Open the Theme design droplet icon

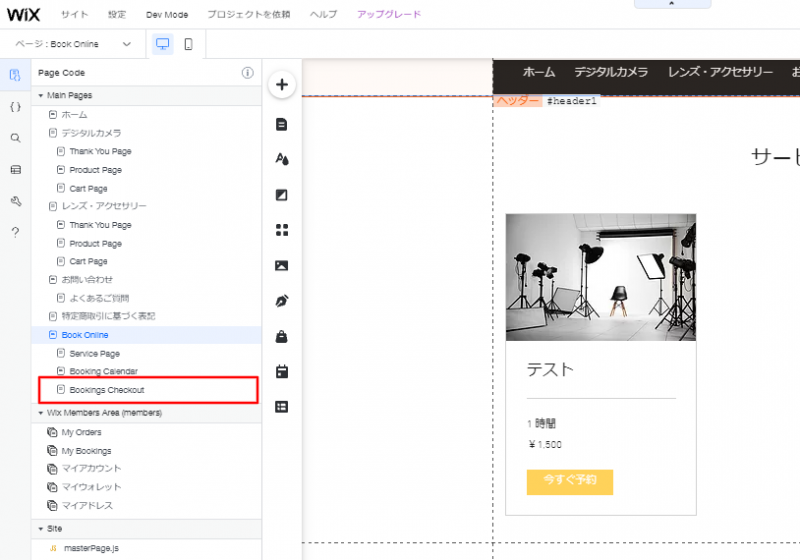(x=282, y=159)
